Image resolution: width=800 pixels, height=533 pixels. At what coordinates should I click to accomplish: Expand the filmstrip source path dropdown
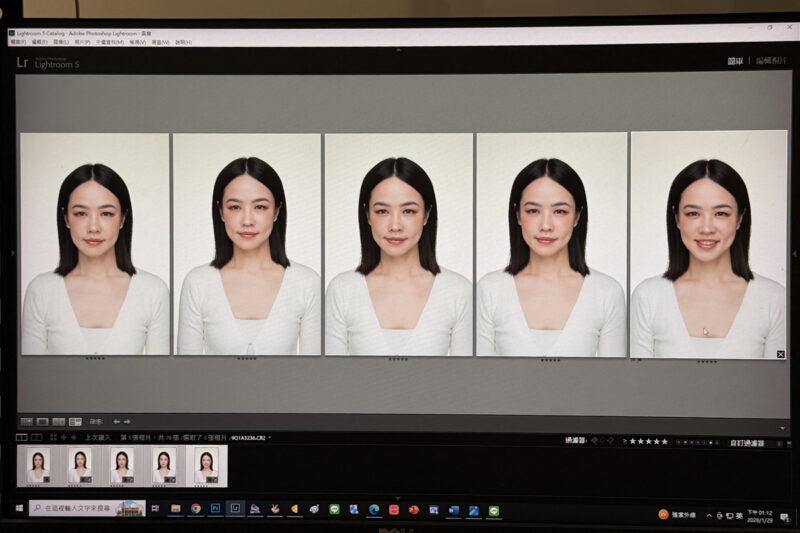click(269, 438)
